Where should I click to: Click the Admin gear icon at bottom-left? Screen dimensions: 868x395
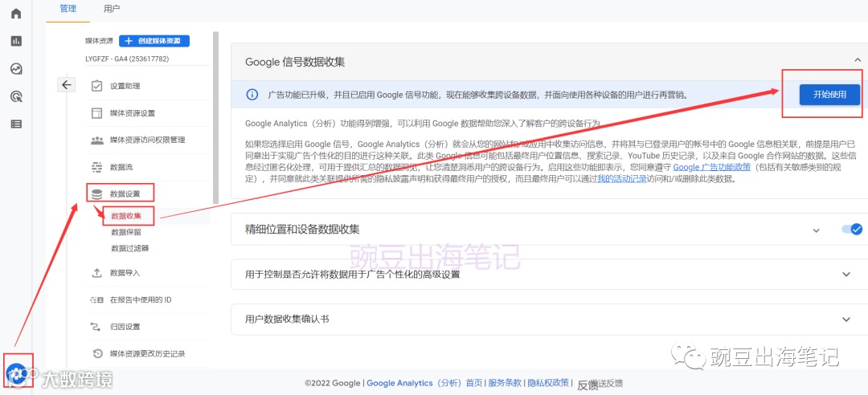16,373
